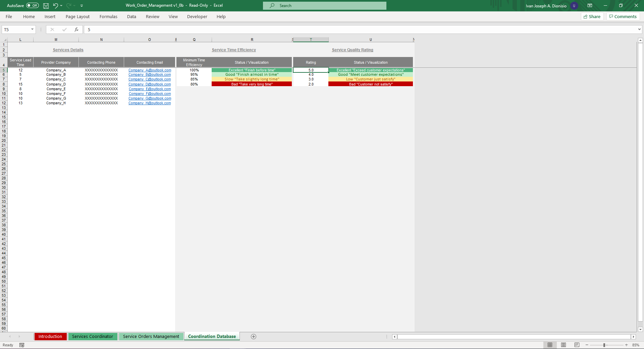Viewport: 644px width, 349px height.
Task: Click the Service Quality Rating heading
Action: [353, 50]
